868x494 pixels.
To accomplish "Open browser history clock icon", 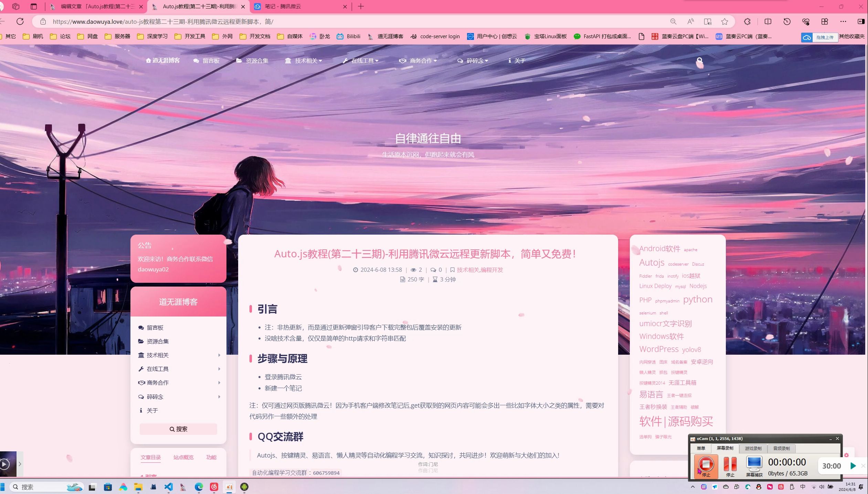I will click(787, 21).
